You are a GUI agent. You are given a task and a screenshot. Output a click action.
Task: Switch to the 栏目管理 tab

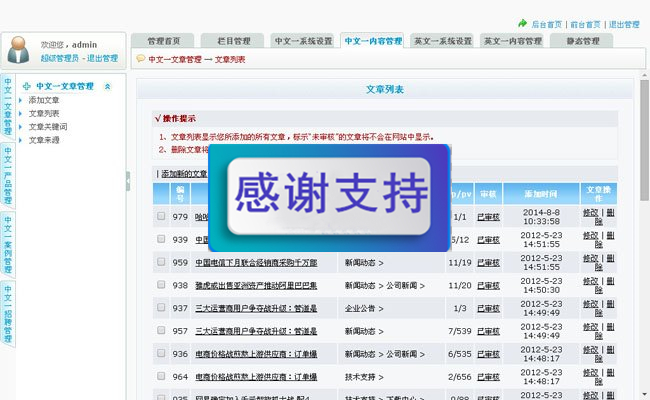233,41
